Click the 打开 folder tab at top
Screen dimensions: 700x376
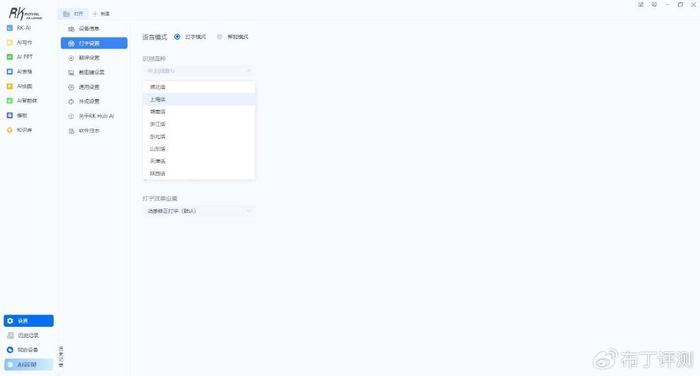pos(73,14)
